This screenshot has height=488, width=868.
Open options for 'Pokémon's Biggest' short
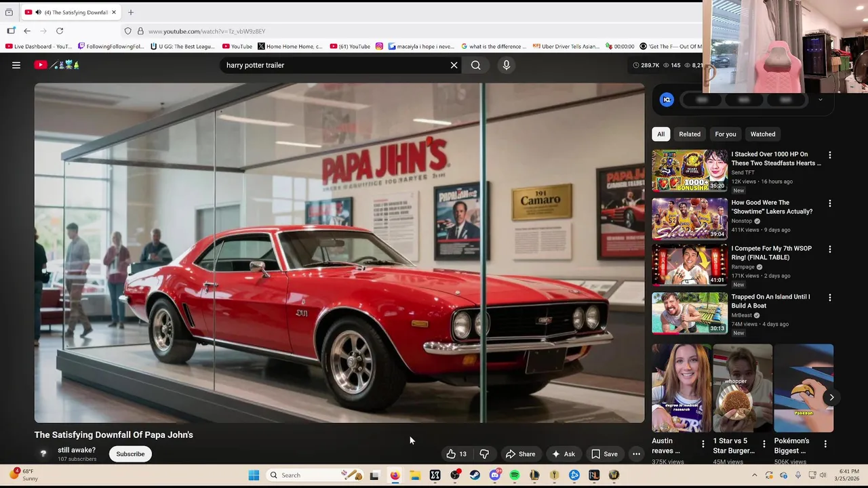coord(825,444)
